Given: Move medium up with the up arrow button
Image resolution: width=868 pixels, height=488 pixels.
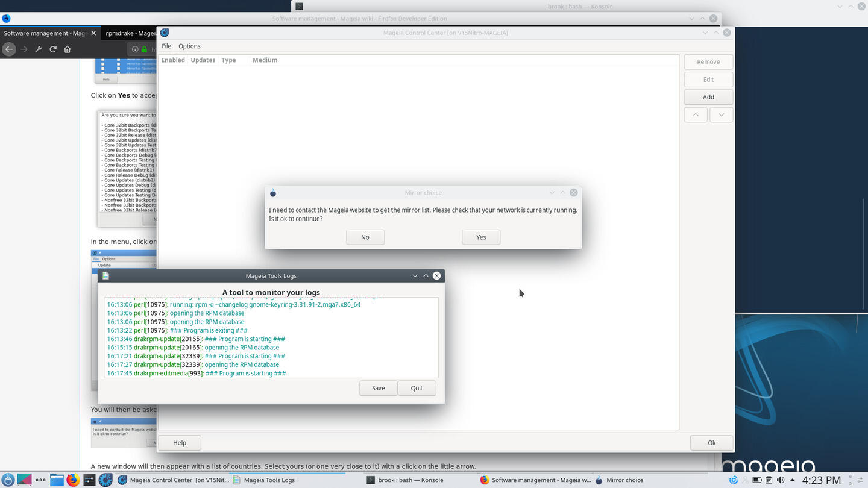Looking at the screenshot, I should [696, 114].
